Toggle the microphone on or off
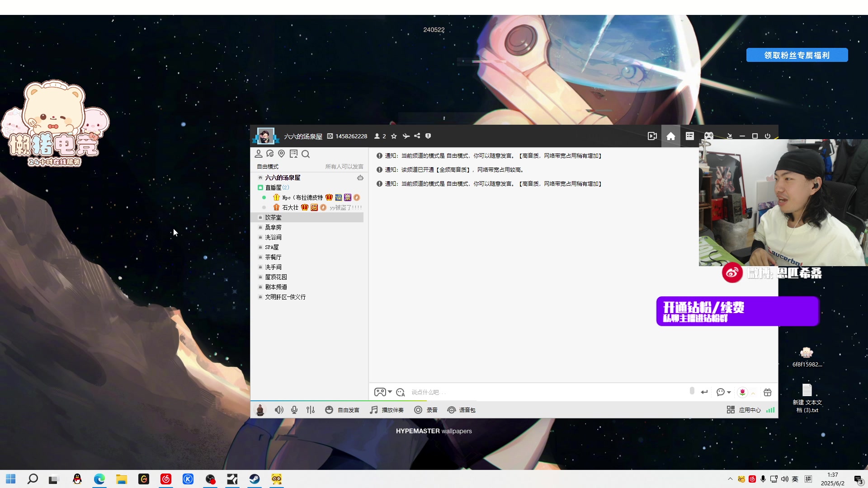868x488 pixels. 294,410
